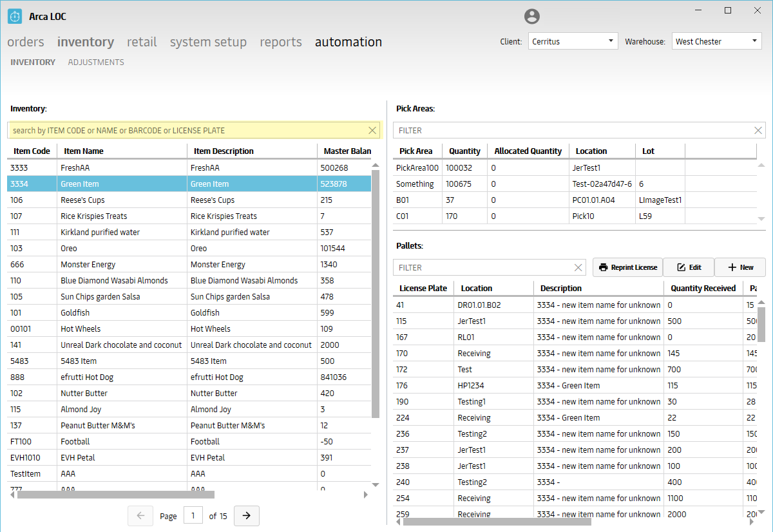Clear the inventory search with the X icon

(x=372, y=130)
